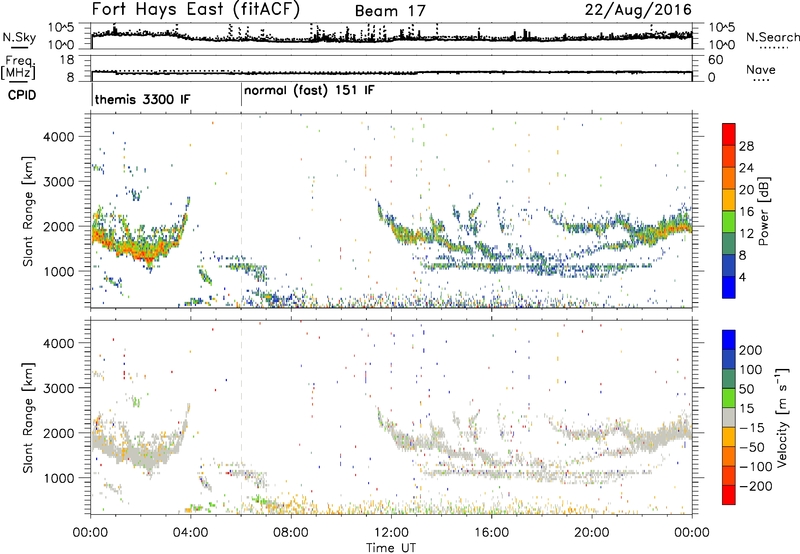Click the '200' Velocity scale value

751,350
